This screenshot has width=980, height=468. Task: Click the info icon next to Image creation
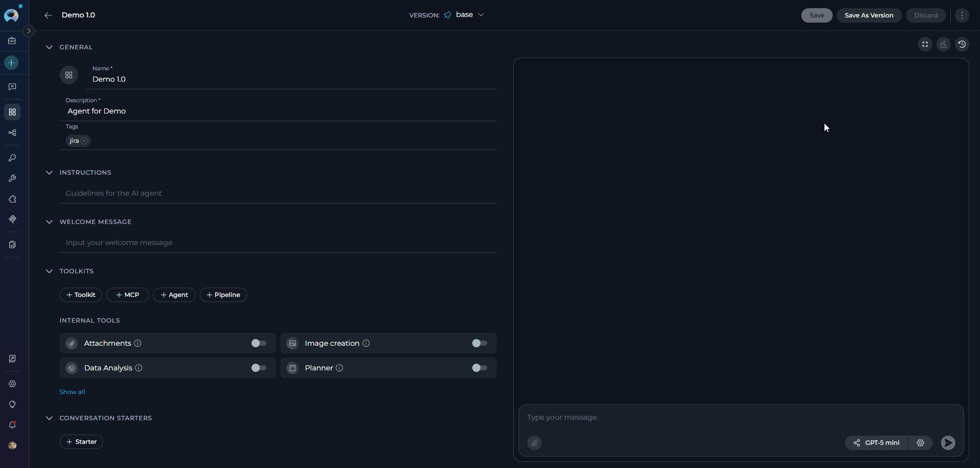pyautogui.click(x=366, y=343)
